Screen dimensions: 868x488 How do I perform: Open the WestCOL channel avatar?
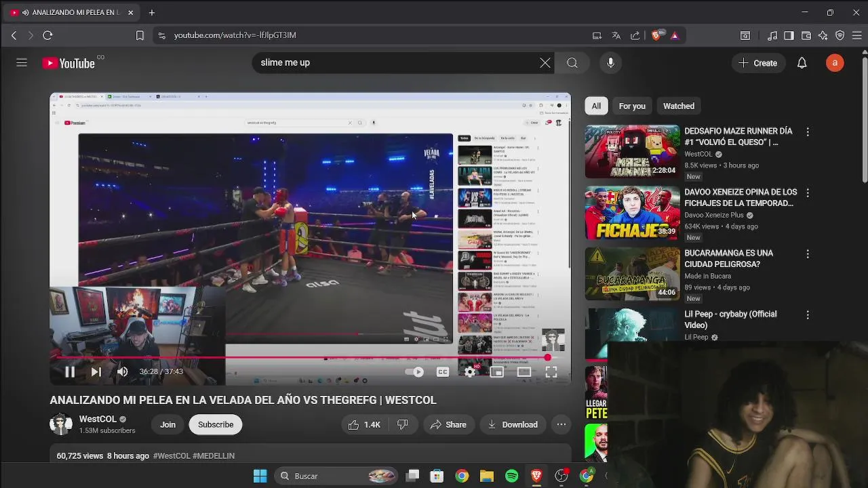click(x=61, y=424)
